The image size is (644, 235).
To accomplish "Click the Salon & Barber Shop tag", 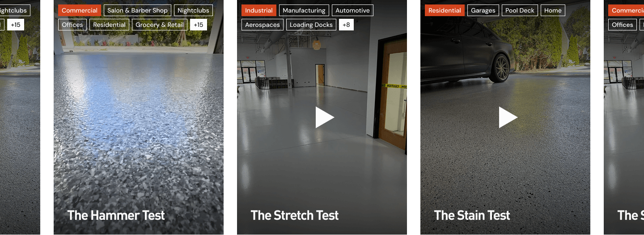I will (138, 10).
